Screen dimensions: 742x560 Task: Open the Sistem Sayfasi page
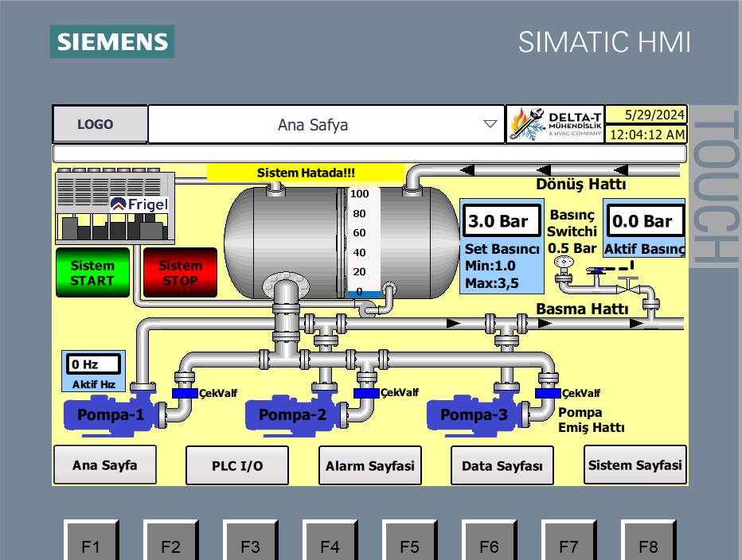(x=635, y=465)
